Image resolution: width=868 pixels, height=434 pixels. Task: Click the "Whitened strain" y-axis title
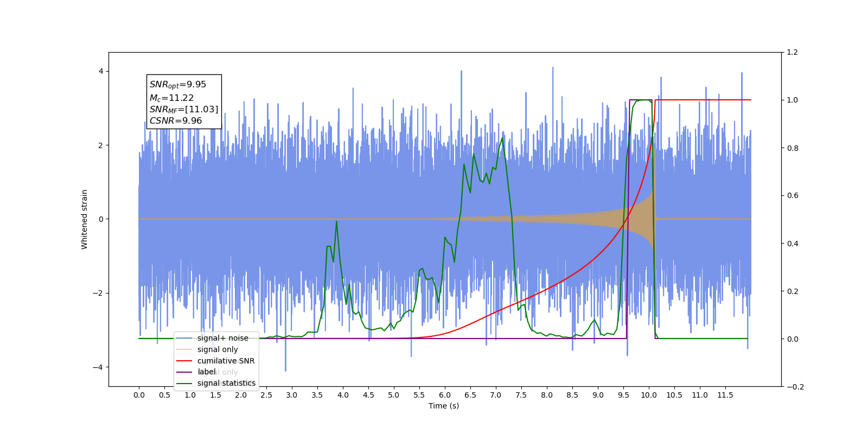coord(85,219)
